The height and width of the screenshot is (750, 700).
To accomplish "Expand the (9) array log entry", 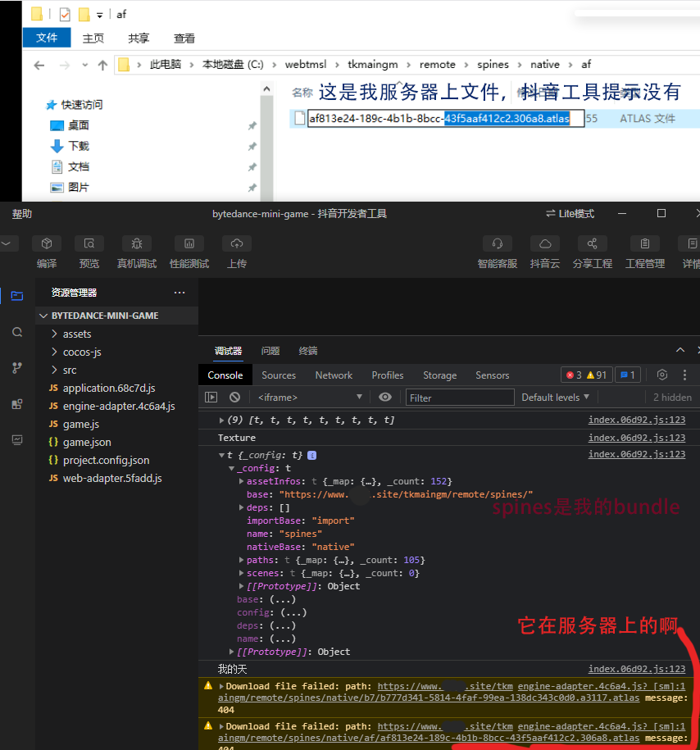I will 221,420.
